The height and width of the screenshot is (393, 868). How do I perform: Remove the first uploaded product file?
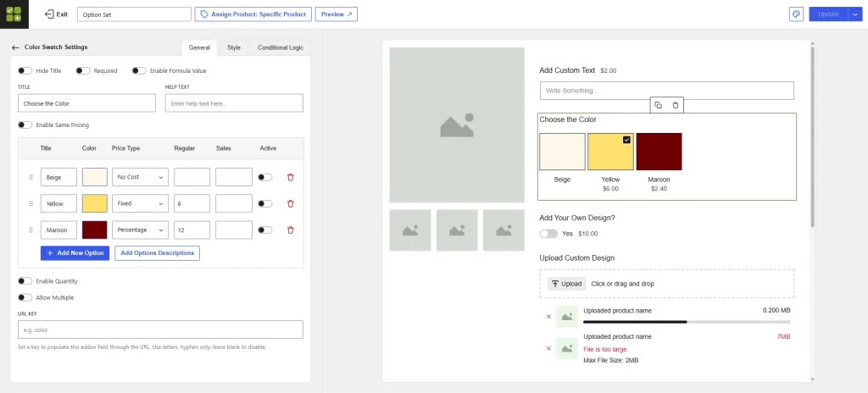(x=548, y=317)
